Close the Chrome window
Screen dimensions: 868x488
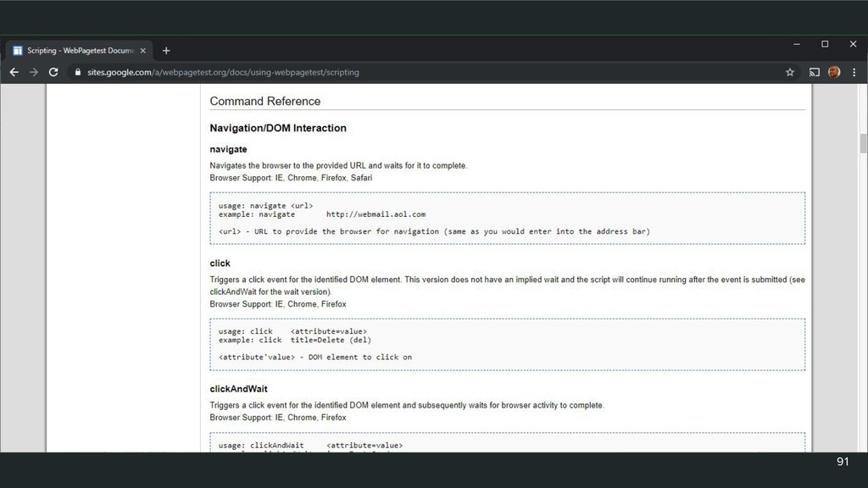(853, 44)
